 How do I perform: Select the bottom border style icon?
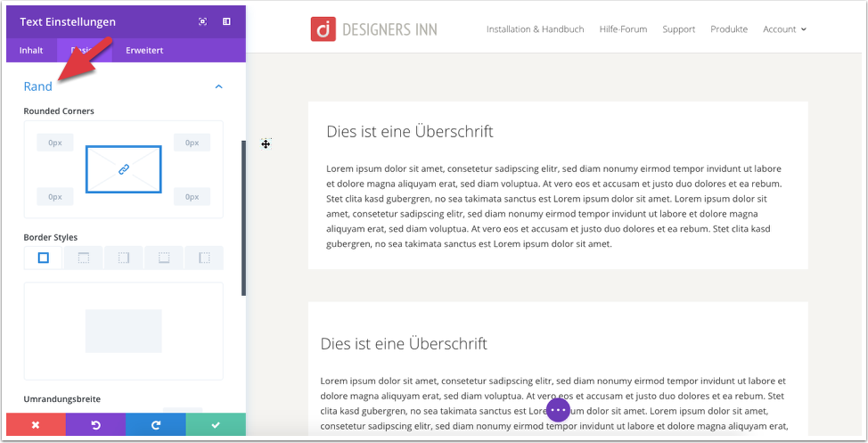coord(164,258)
